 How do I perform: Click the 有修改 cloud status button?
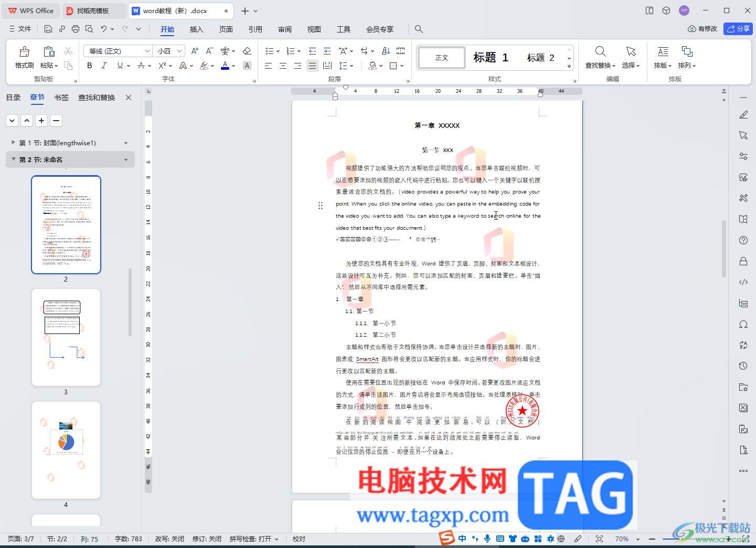click(x=702, y=29)
